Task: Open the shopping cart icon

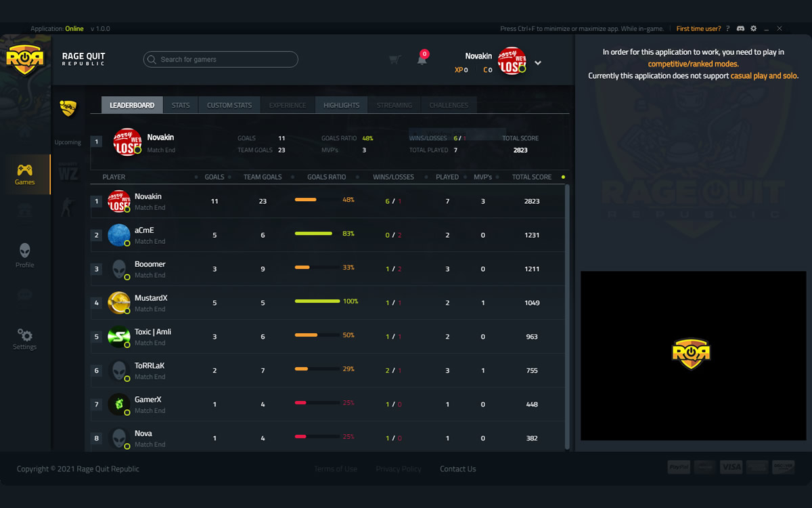Action: coord(394,60)
